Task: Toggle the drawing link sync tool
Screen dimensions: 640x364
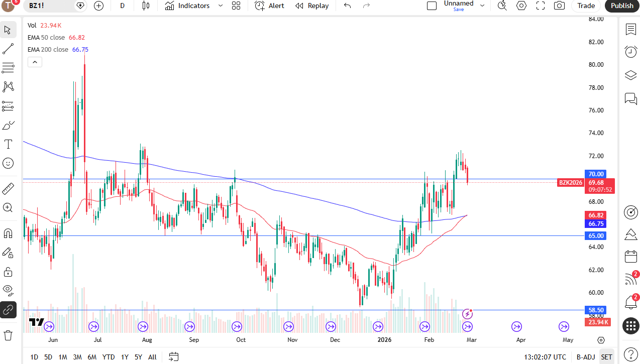Action: pyautogui.click(x=8, y=310)
